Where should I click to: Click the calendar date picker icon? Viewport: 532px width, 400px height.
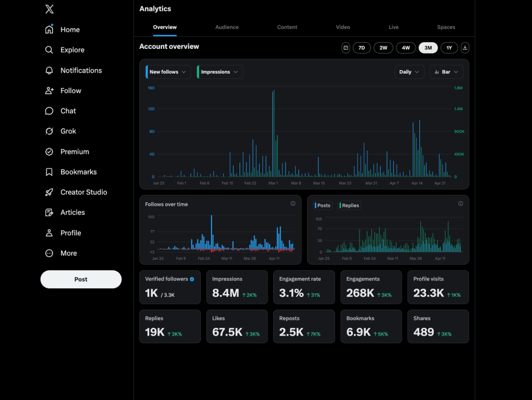(346, 48)
